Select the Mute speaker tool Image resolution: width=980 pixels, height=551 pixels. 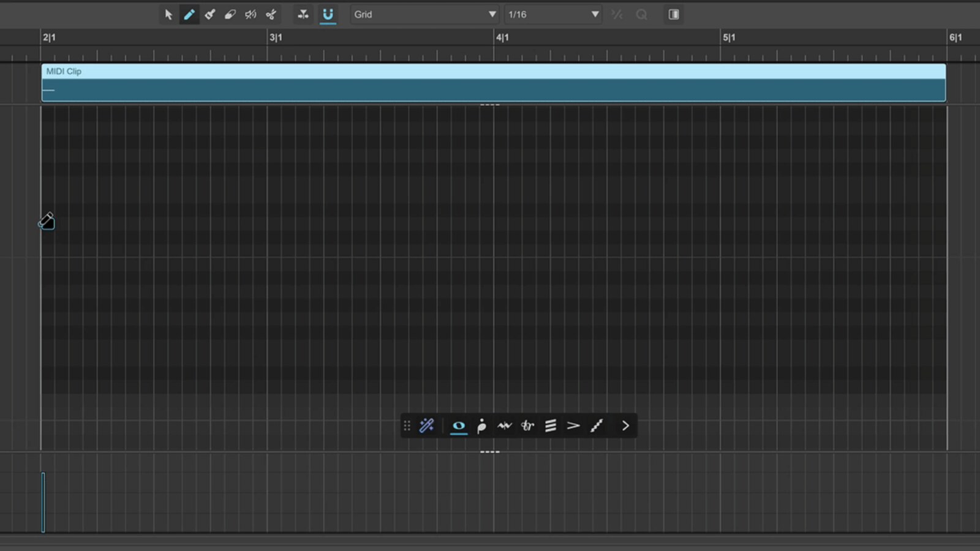pos(251,14)
